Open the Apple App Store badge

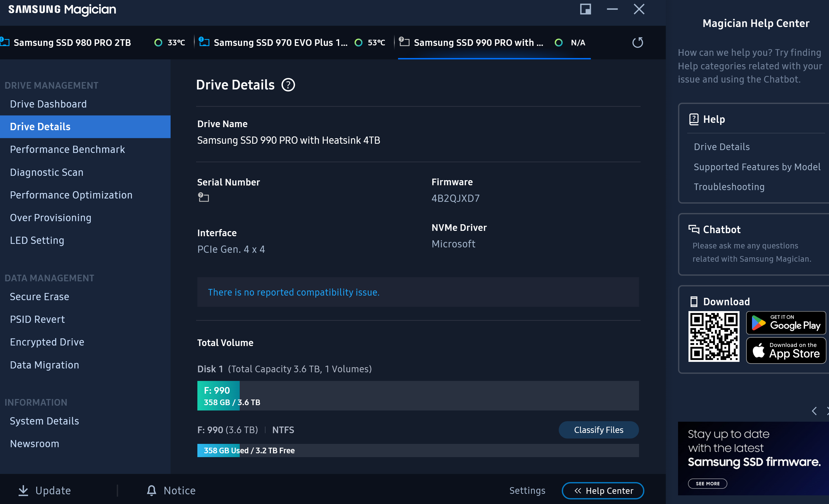coord(786,351)
